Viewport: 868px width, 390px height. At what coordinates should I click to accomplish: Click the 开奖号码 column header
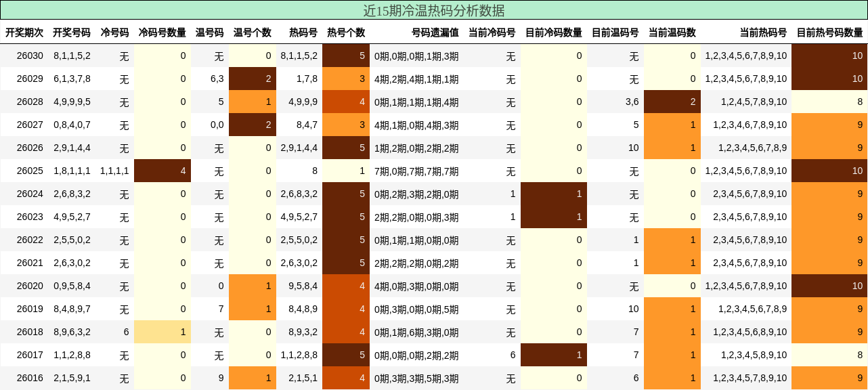tap(70, 31)
